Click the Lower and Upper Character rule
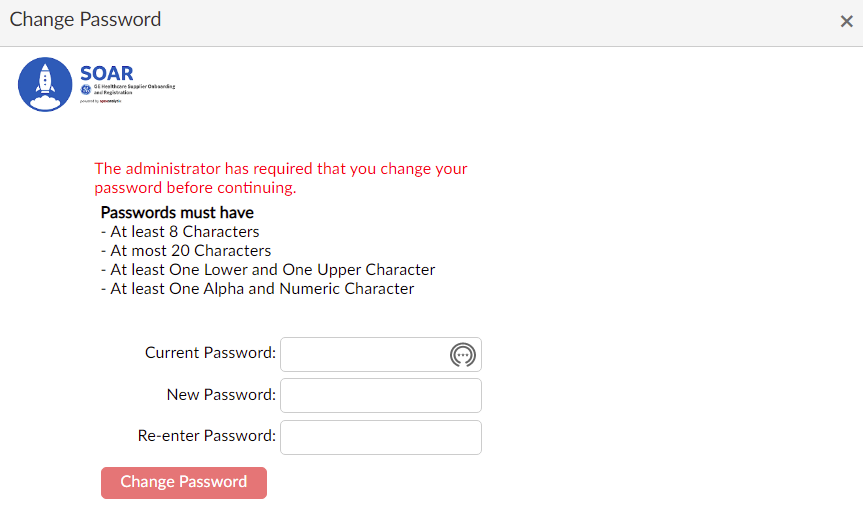The image size is (863, 523). [x=268, y=270]
